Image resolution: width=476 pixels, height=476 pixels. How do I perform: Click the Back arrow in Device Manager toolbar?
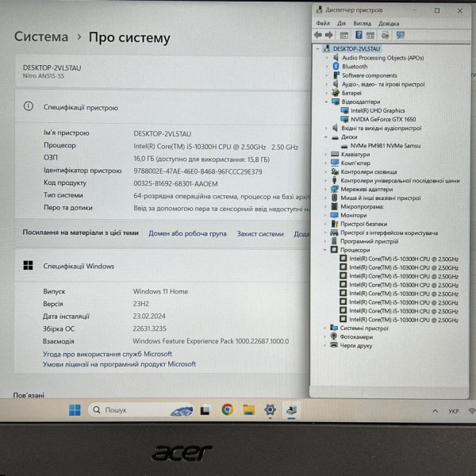point(318,35)
